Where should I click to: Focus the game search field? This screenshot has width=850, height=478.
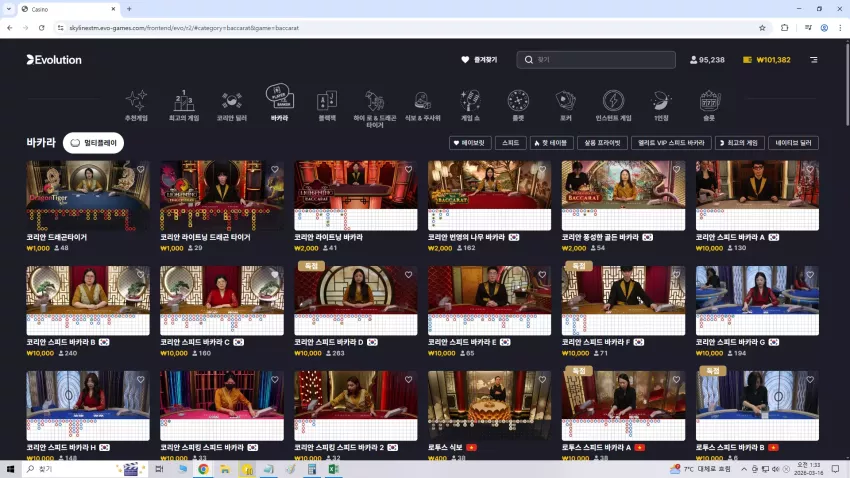[596, 60]
